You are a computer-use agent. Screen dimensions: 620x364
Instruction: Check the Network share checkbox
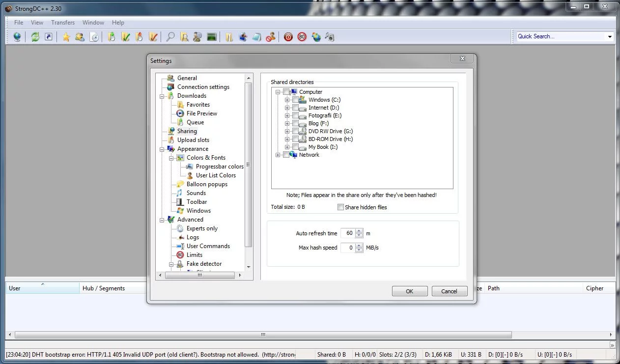(x=286, y=155)
